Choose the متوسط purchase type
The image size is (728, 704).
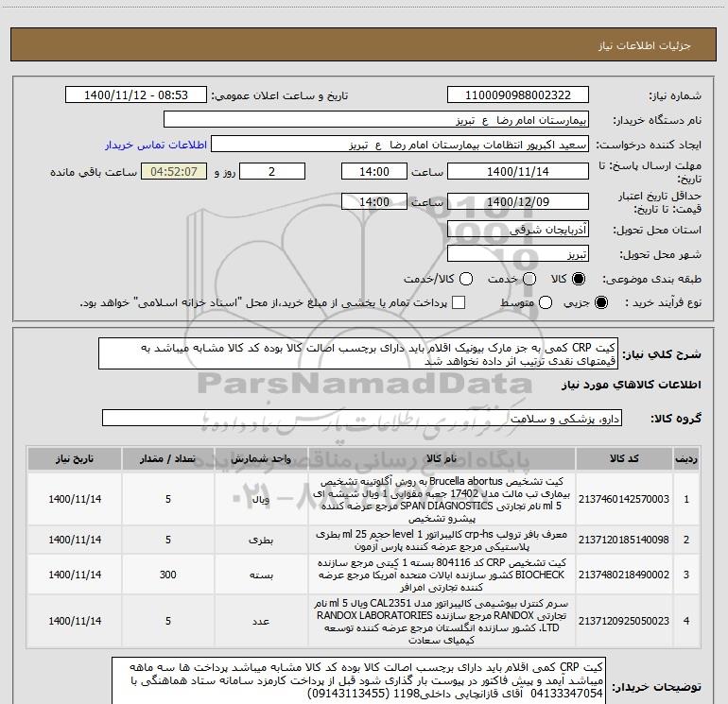coord(546,302)
